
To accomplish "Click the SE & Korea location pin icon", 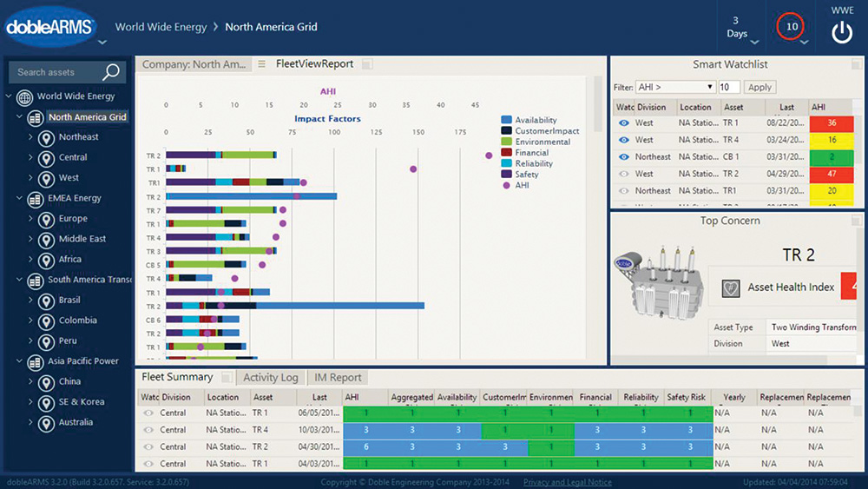I will (46, 403).
